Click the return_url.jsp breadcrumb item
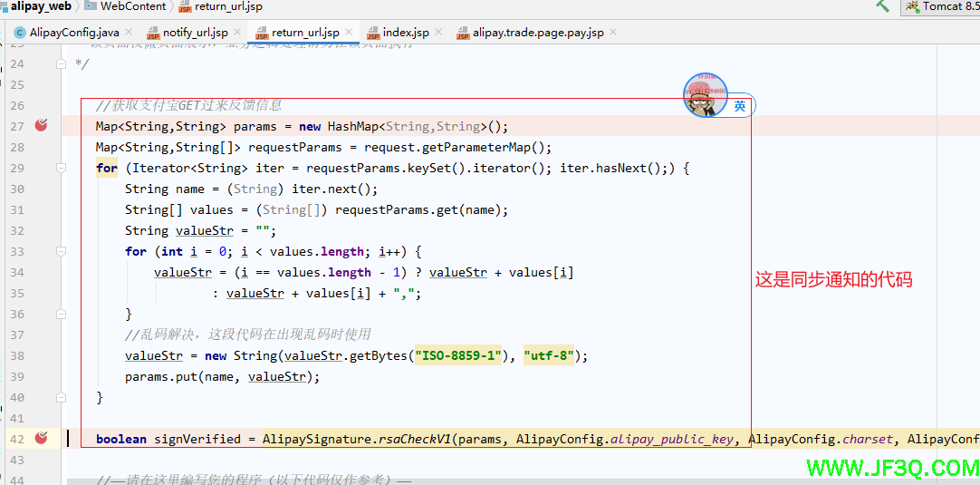980x485 pixels. tap(227, 6)
